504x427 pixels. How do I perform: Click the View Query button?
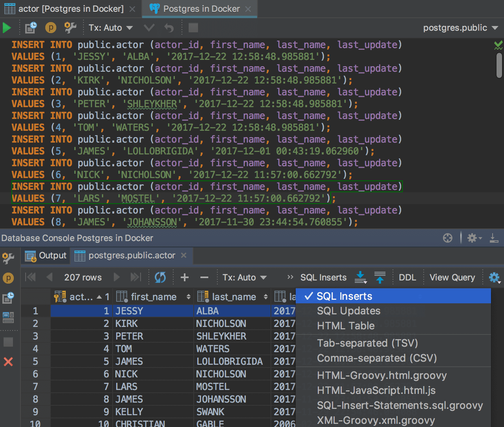pyautogui.click(x=452, y=277)
